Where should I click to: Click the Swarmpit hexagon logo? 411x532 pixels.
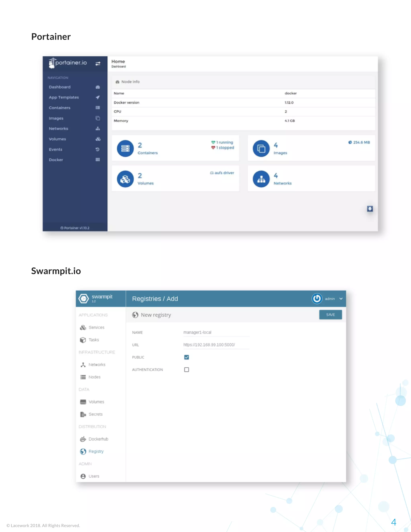coord(83,299)
